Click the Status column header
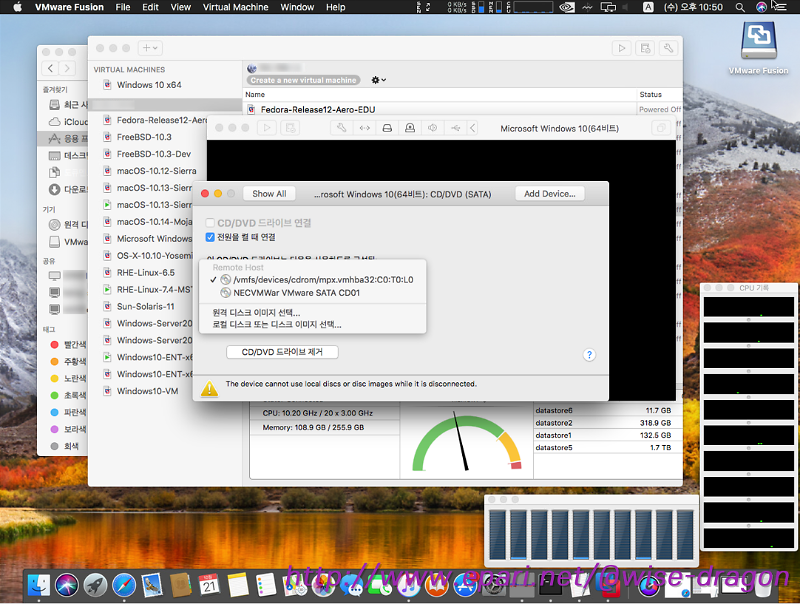 pyautogui.click(x=660, y=94)
